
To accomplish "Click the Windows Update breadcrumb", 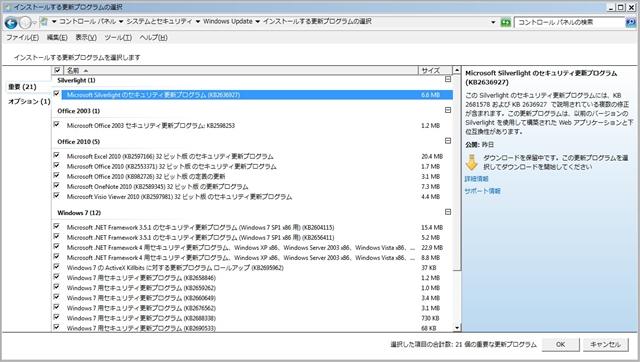I will click(x=228, y=22).
